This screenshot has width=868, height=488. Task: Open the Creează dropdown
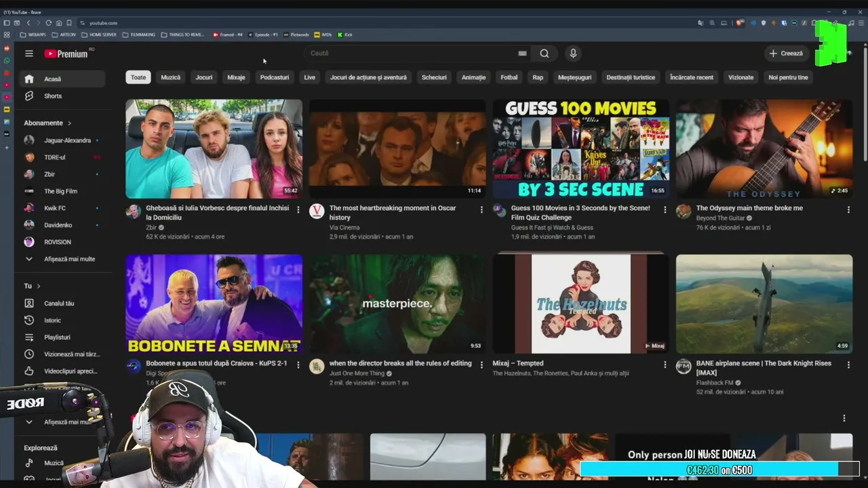pos(787,54)
